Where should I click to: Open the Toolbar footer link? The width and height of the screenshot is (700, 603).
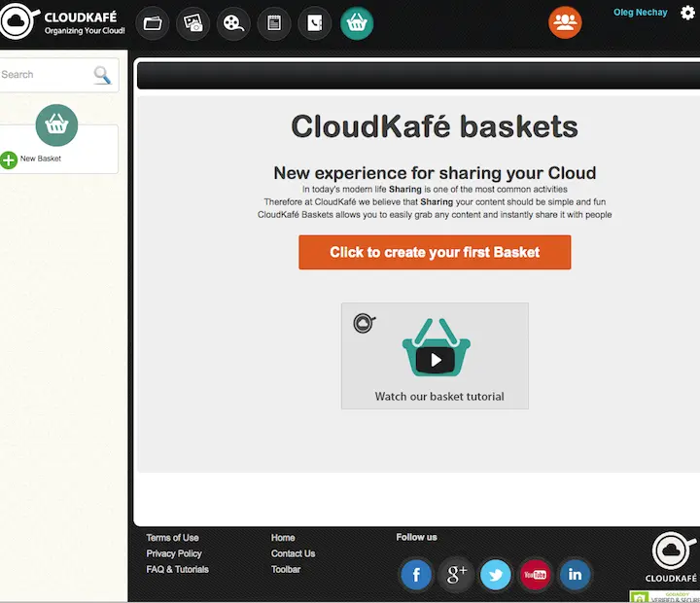pos(286,570)
